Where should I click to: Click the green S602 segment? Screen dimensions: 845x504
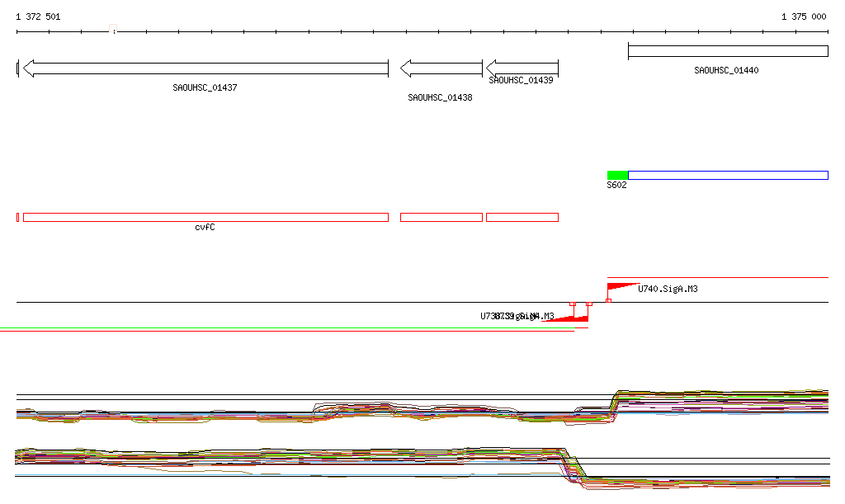click(x=617, y=175)
